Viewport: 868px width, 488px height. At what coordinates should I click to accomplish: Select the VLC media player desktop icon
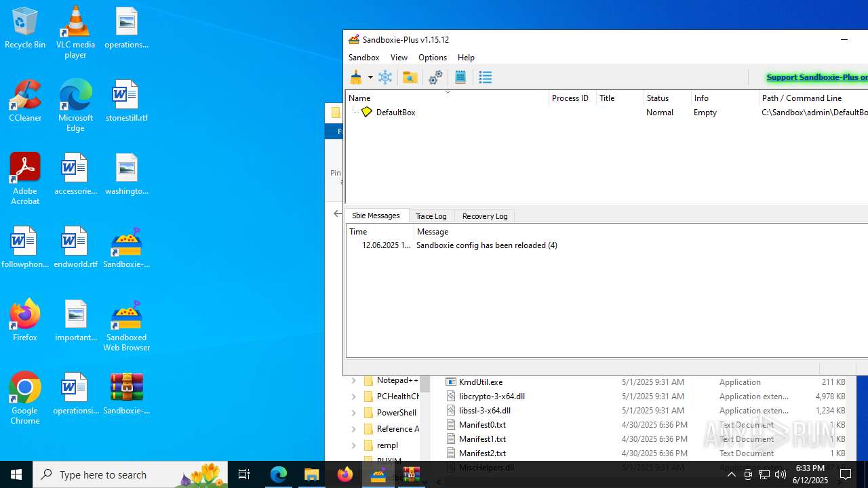(75, 33)
